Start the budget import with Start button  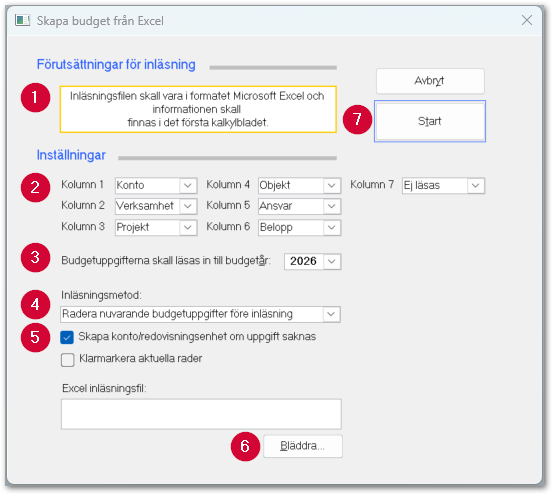pos(430,121)
